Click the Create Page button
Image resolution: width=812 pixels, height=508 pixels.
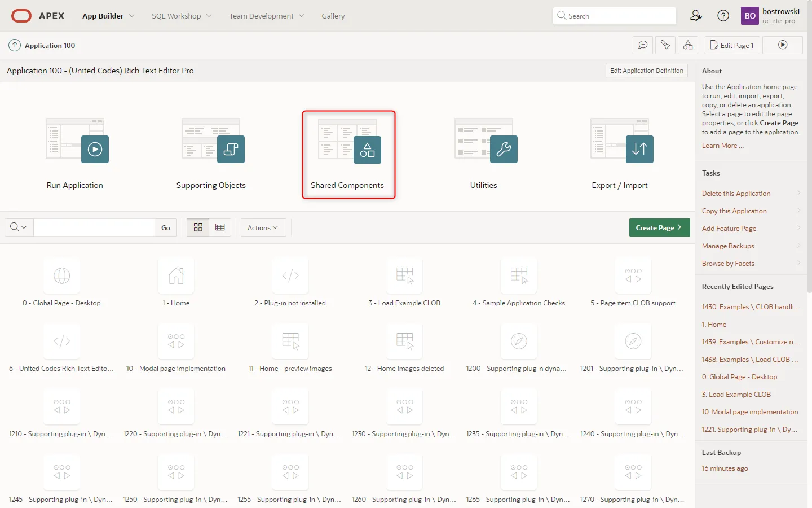(659, 227)
